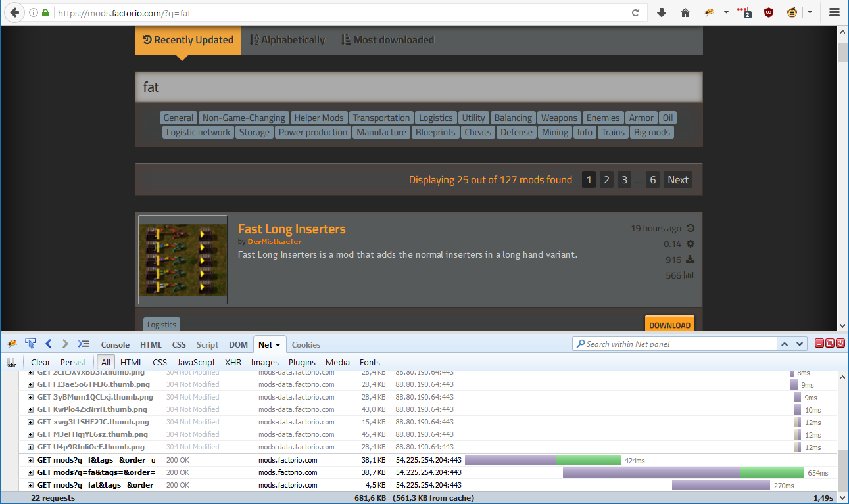Open the DOM panel tab

[x=238, y=344]
